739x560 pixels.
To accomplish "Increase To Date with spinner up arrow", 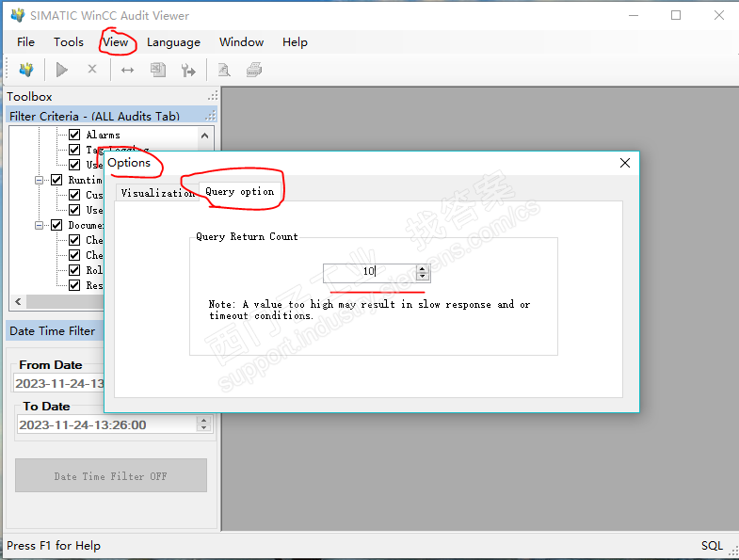I will click(203, 420).
